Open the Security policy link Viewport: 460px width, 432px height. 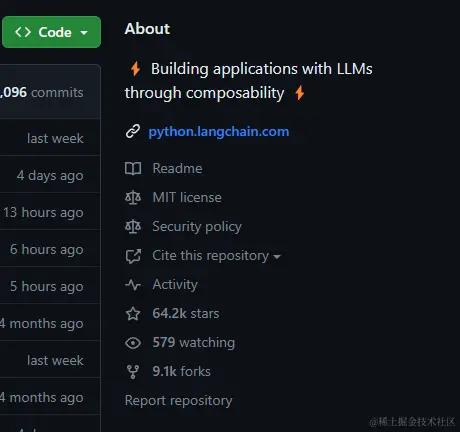pyautogui.click(x=197, y=227)
